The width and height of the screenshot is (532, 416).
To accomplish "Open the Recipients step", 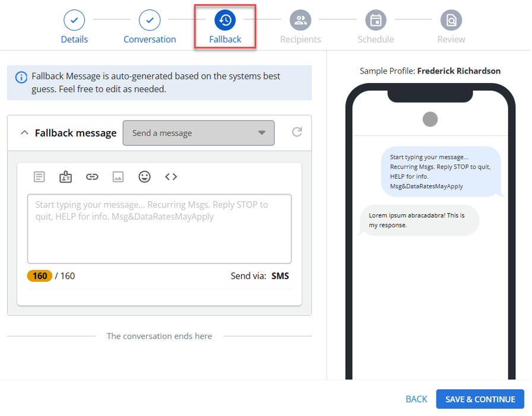I will pos(300,27).
